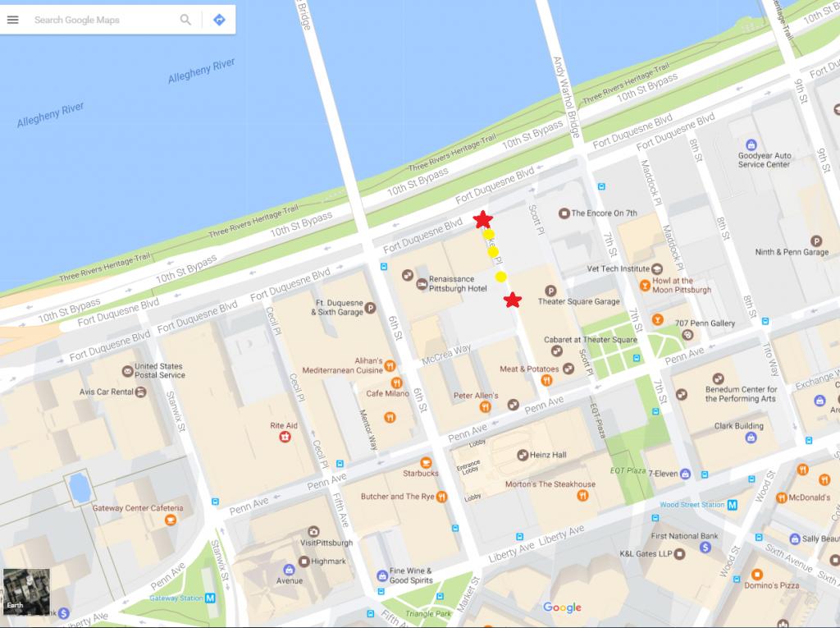
Task: Click the lower red star marker
Action: [x=513, y=300]
